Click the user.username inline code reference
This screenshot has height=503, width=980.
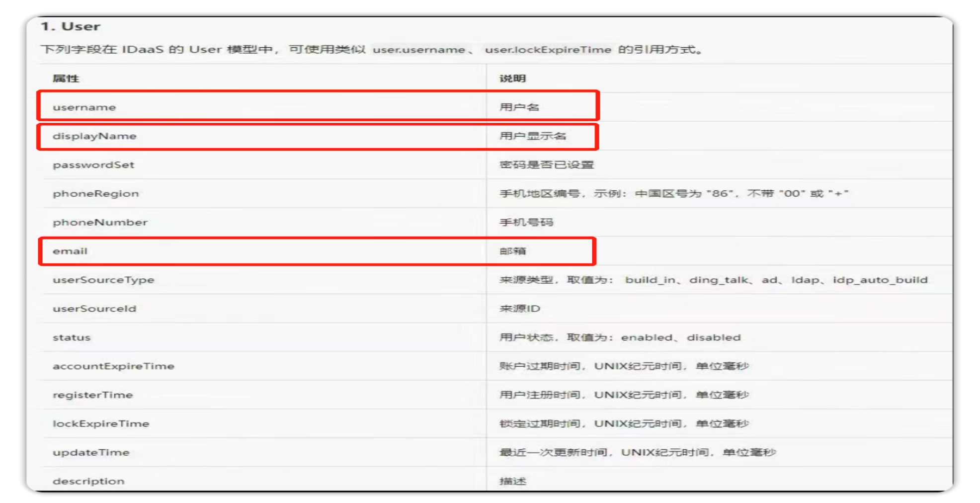point(418,50)
